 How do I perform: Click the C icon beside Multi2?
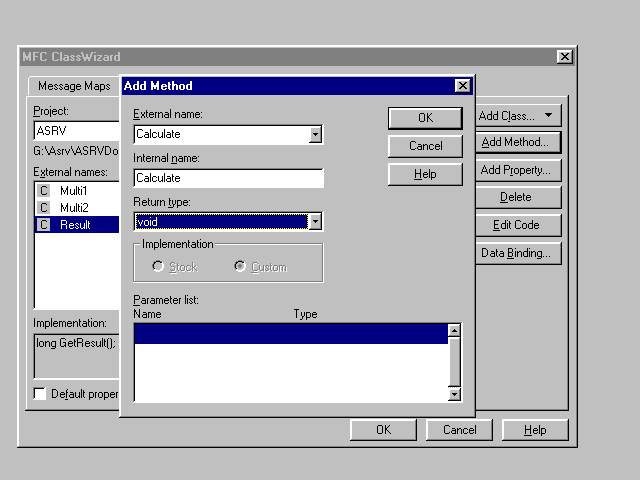coord(43,207)
